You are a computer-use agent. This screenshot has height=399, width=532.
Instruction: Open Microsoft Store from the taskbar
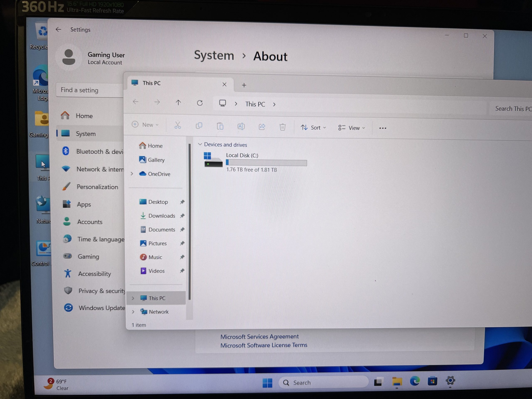tap(432, 381)
